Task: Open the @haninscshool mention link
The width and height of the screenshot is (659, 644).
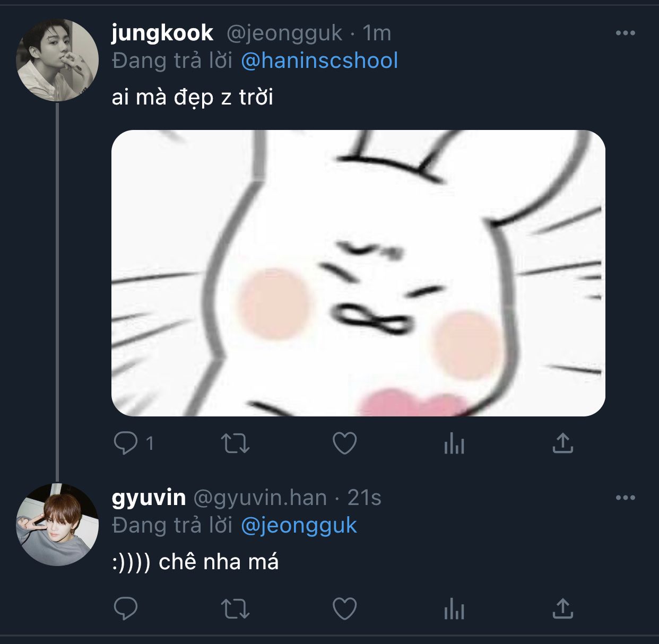Action: point(319,60)
